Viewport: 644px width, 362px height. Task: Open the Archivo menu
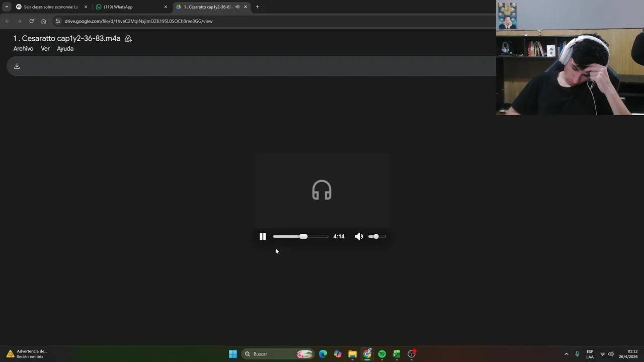23,49
